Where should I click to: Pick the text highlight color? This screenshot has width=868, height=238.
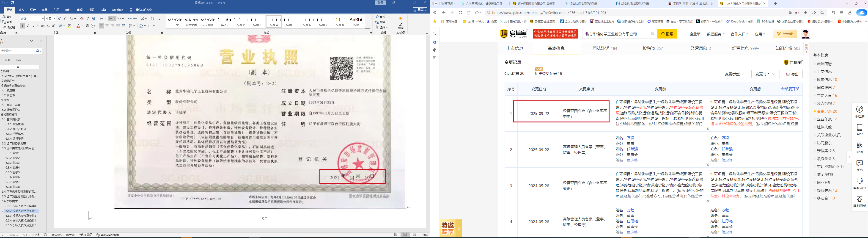pos(70,26)
